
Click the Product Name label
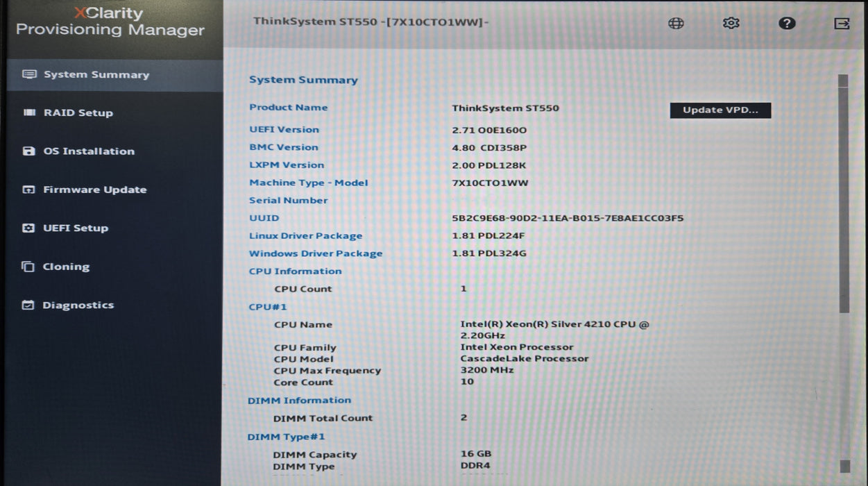pyautogui.click(x=288, y=108)
